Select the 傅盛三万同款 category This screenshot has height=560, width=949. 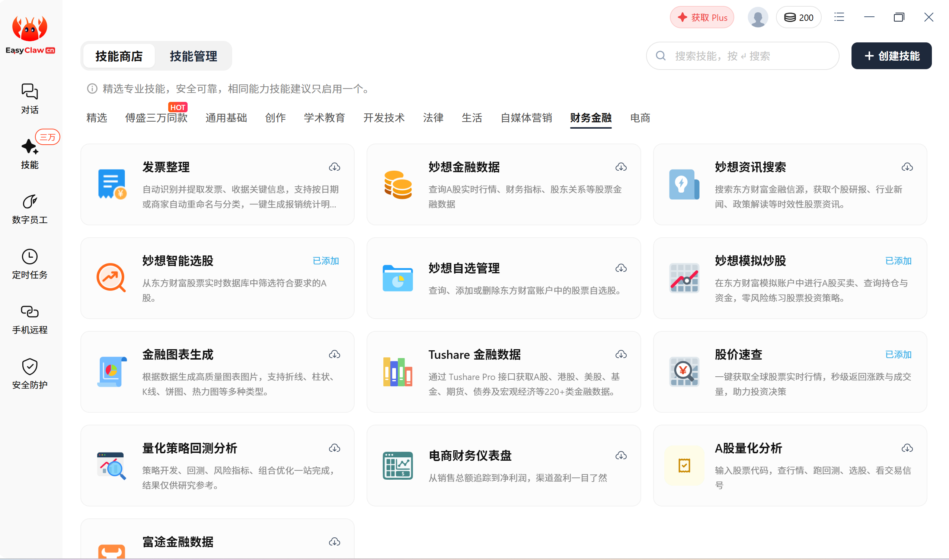coord(156,118)
